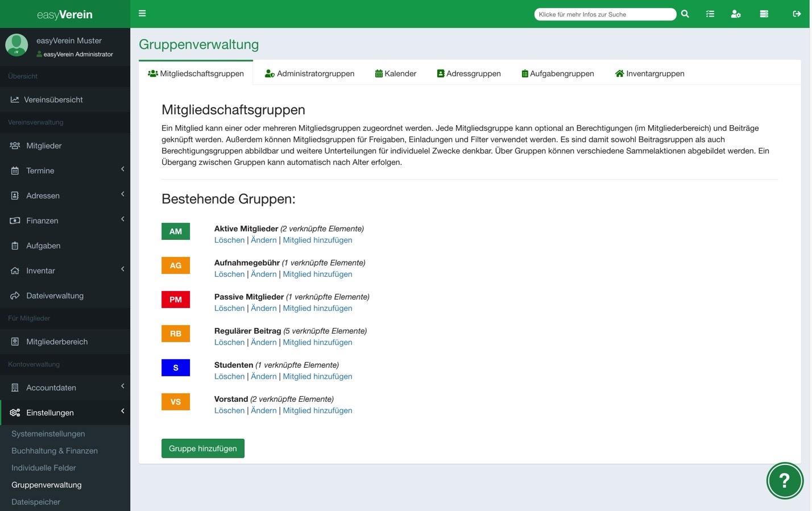
Task: Expand the Finanzen sidebar menu
Action: click(65, 221)
